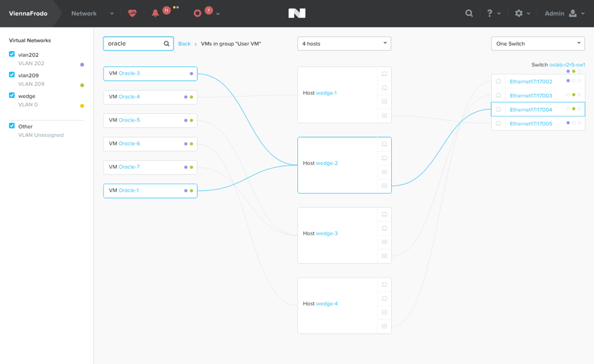Expand the One Switch selector
594x364 pixels.
537,43
